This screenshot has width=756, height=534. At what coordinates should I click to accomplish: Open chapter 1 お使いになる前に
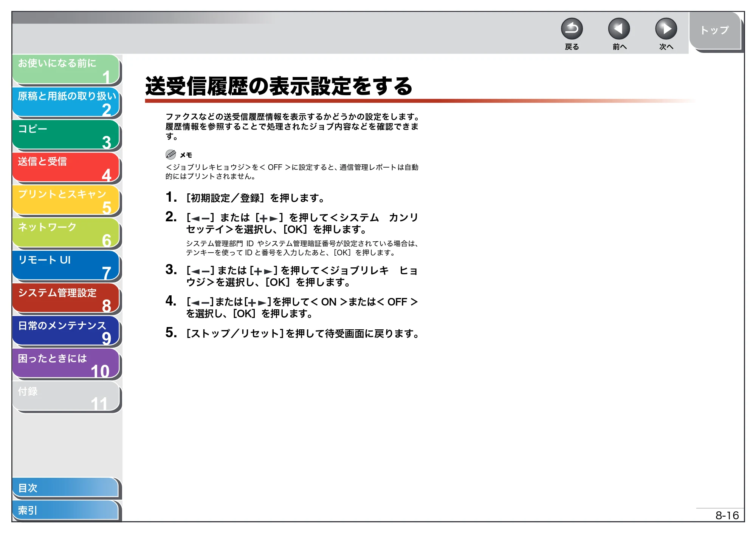coord(66,69)
